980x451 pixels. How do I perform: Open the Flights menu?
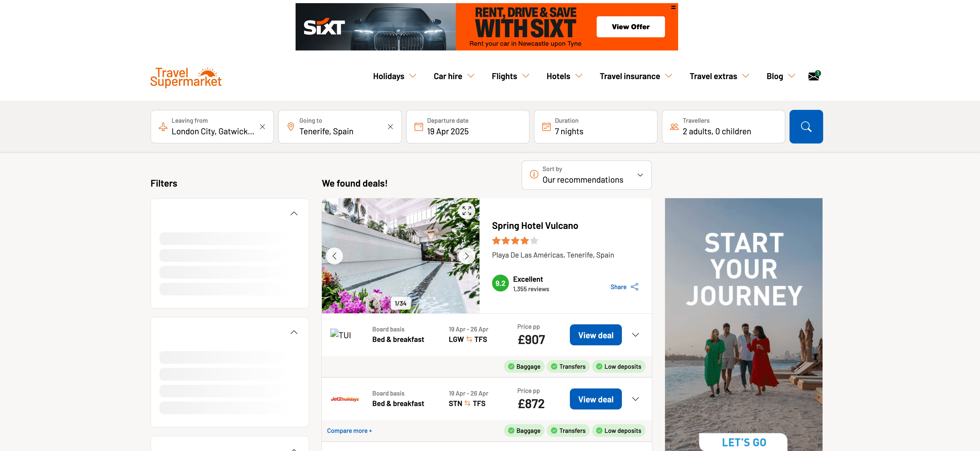pyautogui.click(x=510, y=76)
